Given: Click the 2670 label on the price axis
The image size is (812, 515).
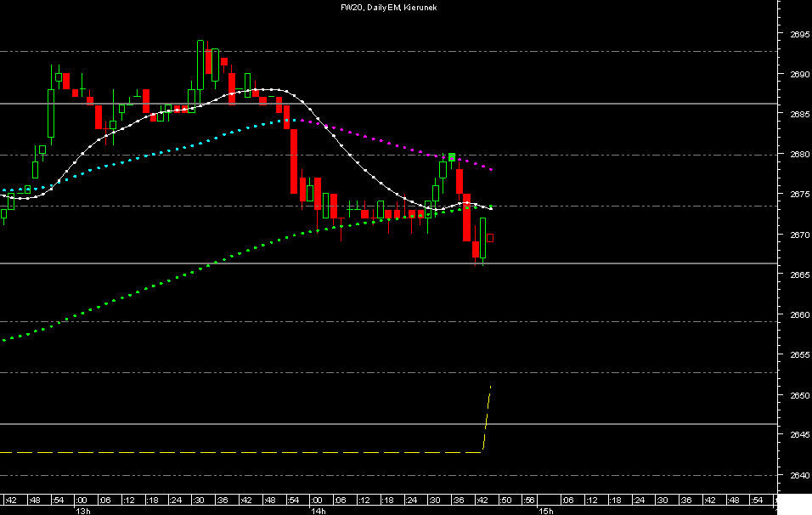Looking at the screenshot, I should (x=799, y=235).
